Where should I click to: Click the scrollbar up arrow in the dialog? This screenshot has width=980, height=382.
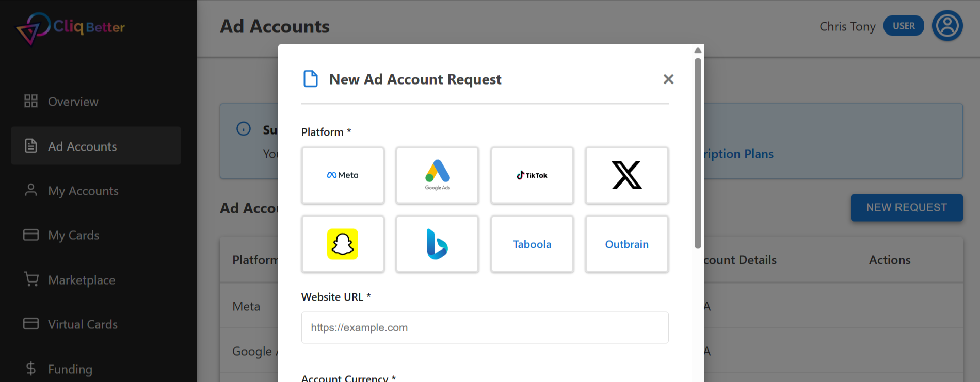[x=698, y=51]
